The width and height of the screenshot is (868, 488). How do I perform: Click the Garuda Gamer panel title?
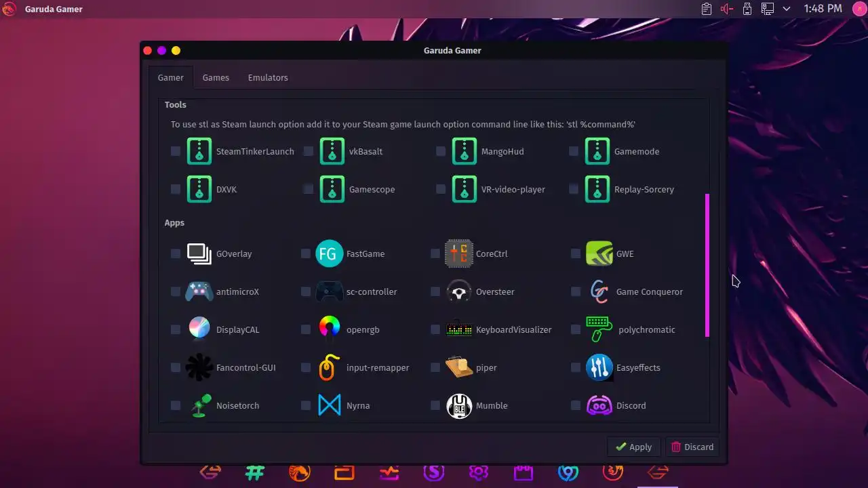click(54, 9)
